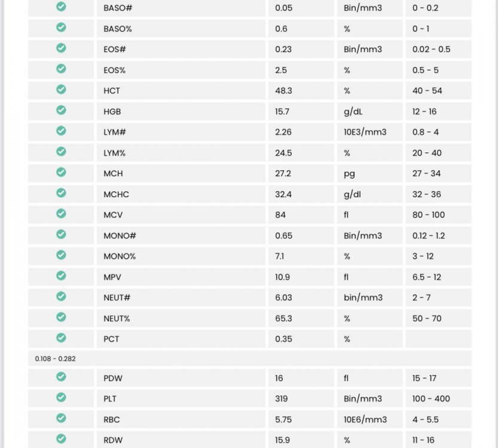The height and width of the screenshot is (448, 498).
Task: Select the PDW test name
Action: [113, 378]
